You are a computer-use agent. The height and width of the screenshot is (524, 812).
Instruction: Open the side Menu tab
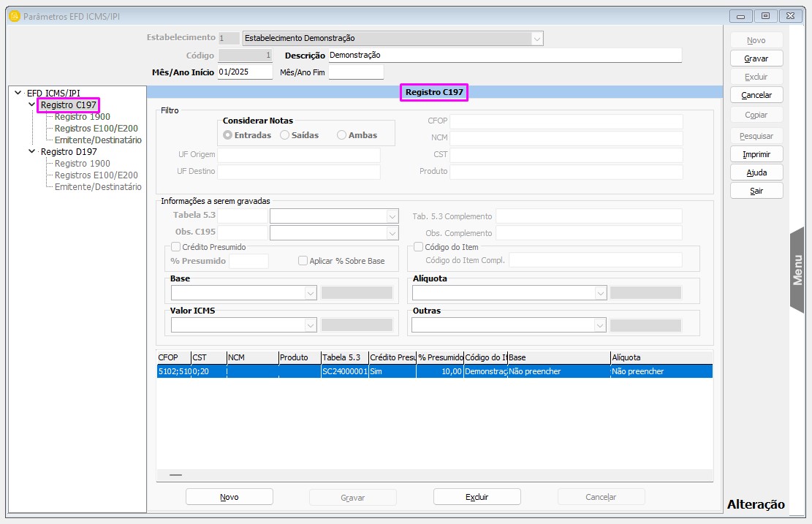pyautogui.click(x=797, y=270)
